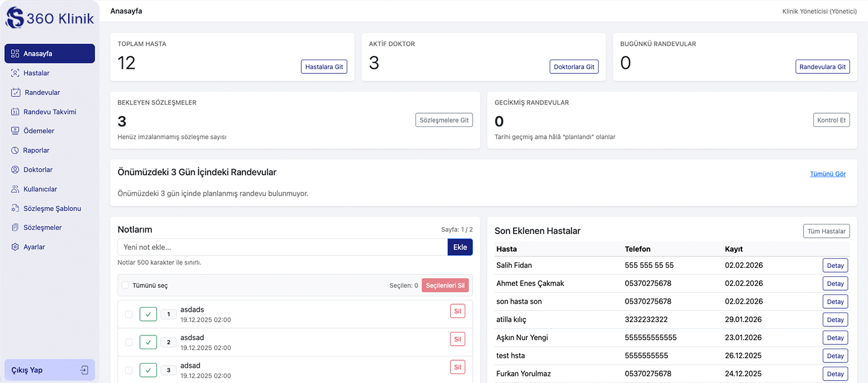Click the Doktorlar person icon
The image size is (868, 383).
point(15,170)
